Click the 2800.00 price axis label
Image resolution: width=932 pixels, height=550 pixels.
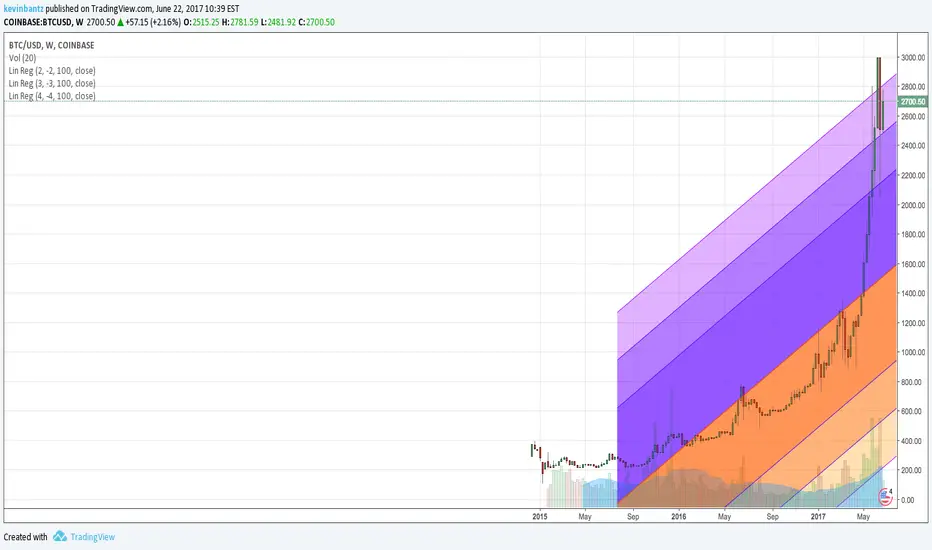pyautogui.click(x=913, y=87)
